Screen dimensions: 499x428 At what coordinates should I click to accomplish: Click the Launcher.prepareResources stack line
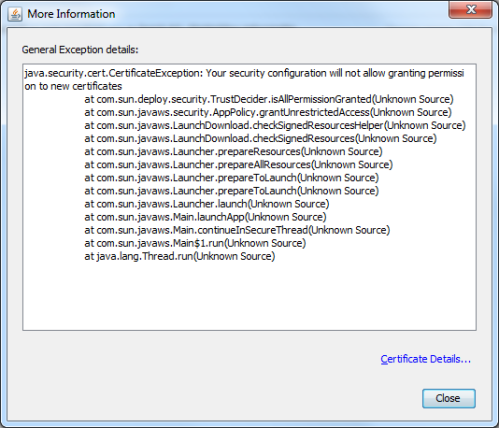pos(233,151)
